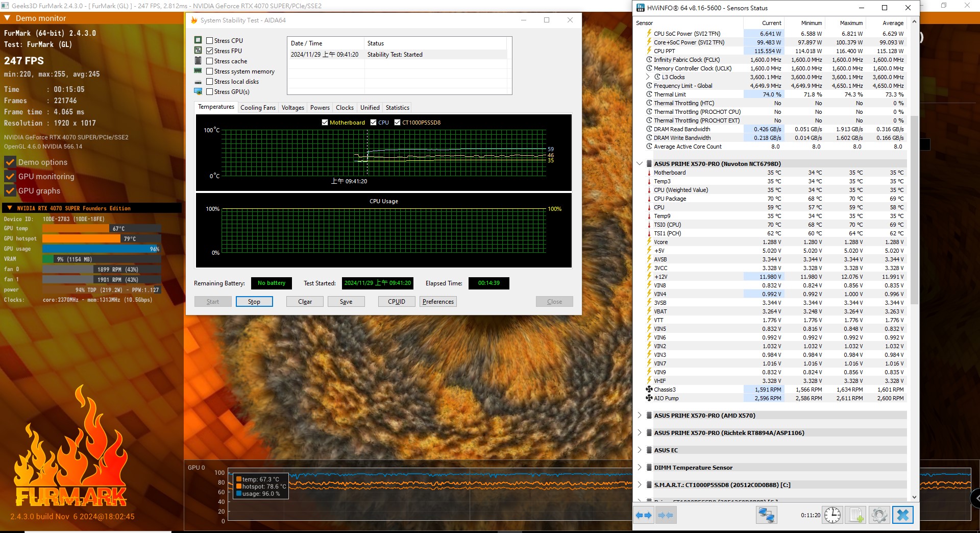The width and height of the screenshot is (980, 533).
Task: Click chip icon beside DIMM Temperature Sensor
Action: tap(649, 468)
